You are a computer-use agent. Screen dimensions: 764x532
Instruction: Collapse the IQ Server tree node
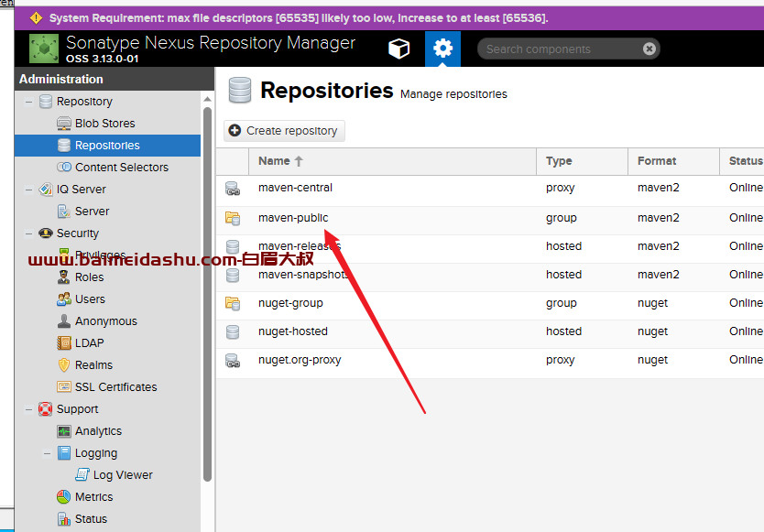point(28,190)
